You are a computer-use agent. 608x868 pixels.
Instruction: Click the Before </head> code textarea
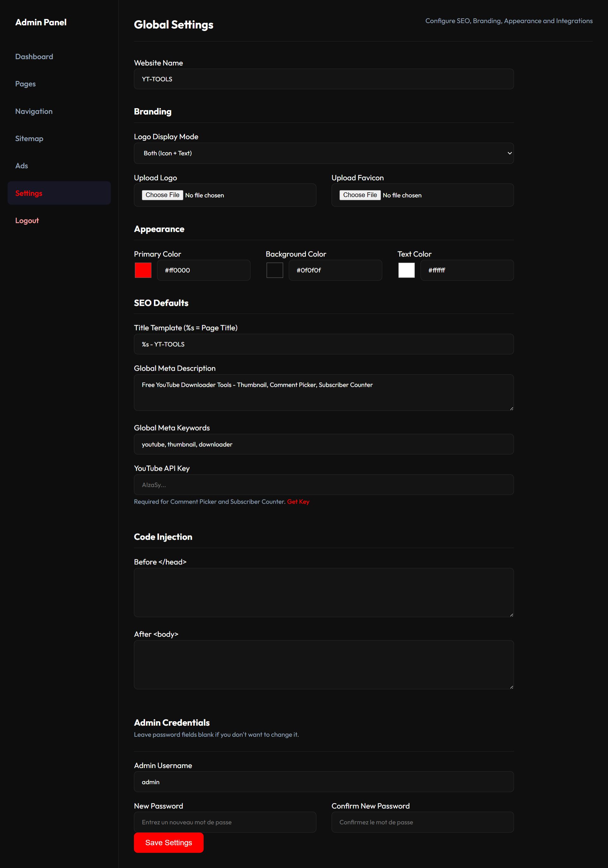(x=324, y=592)
